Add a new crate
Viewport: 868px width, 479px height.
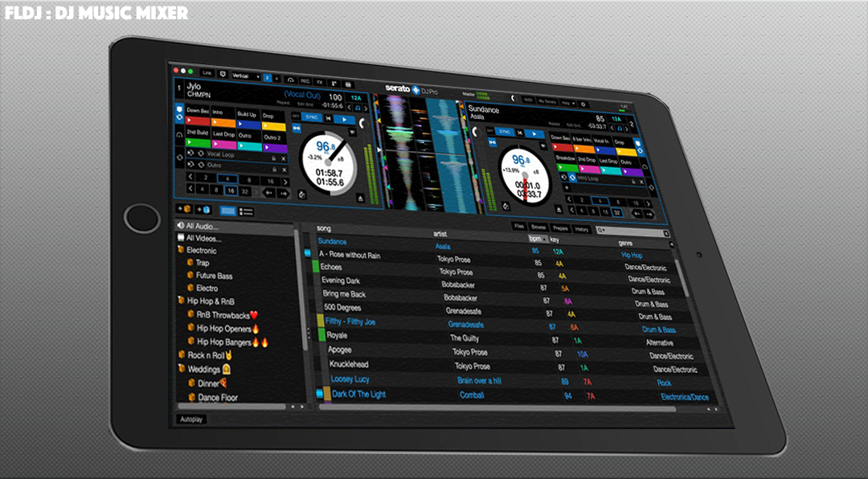click(x=184, y=209)
